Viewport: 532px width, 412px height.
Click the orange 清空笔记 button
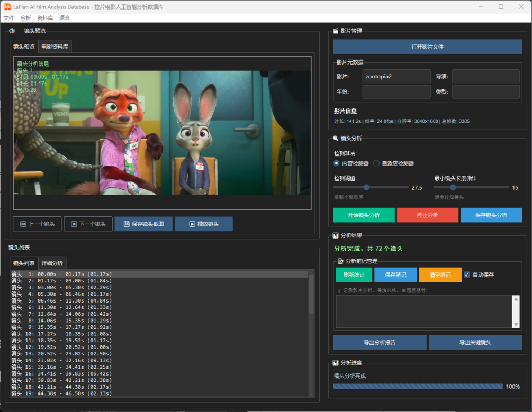[x=440, y=274]
